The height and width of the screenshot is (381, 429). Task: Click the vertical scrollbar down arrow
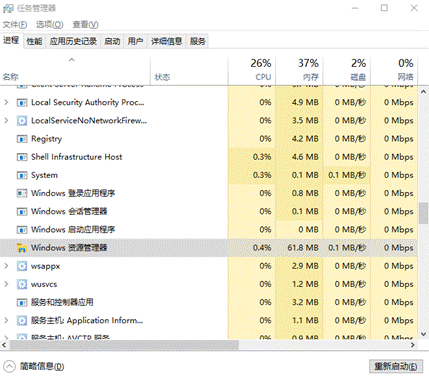(x=423, y=334)
